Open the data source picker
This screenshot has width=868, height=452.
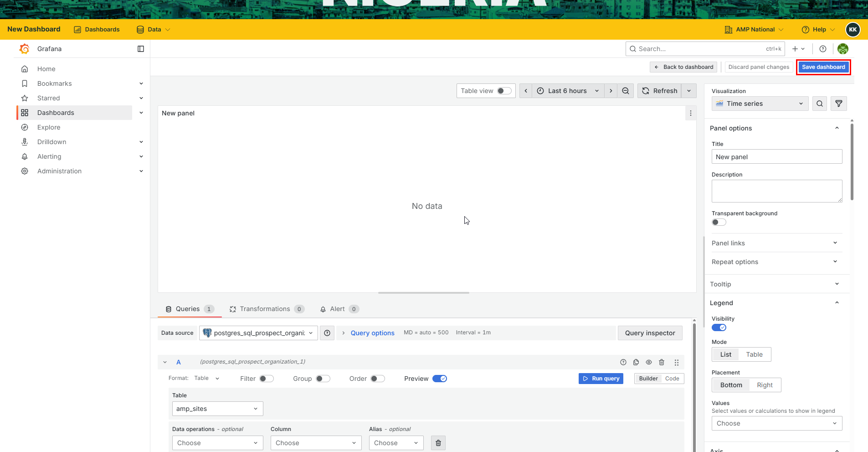[258, 333]
